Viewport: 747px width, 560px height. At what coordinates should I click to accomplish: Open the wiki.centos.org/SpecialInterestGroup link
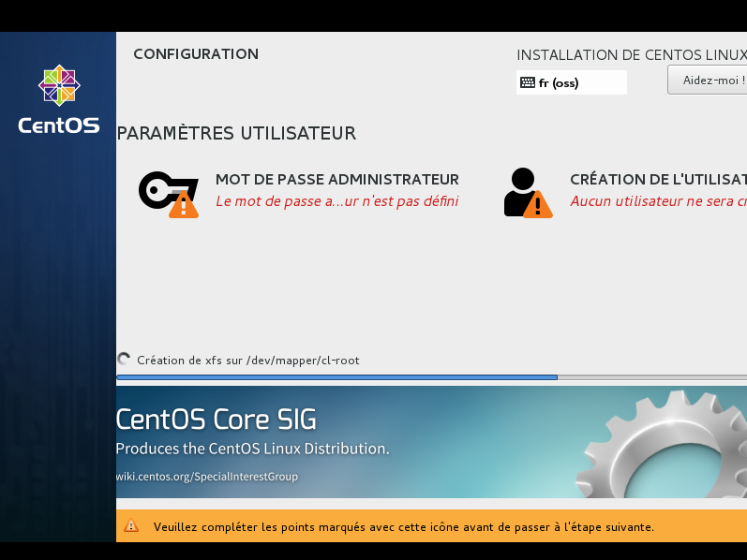tap(206, 477)
